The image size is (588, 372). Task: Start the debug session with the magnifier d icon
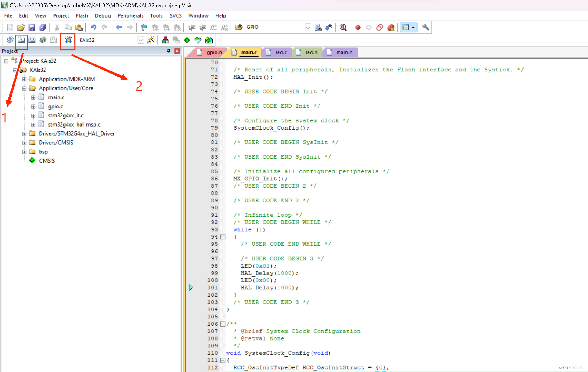[343, 27]
